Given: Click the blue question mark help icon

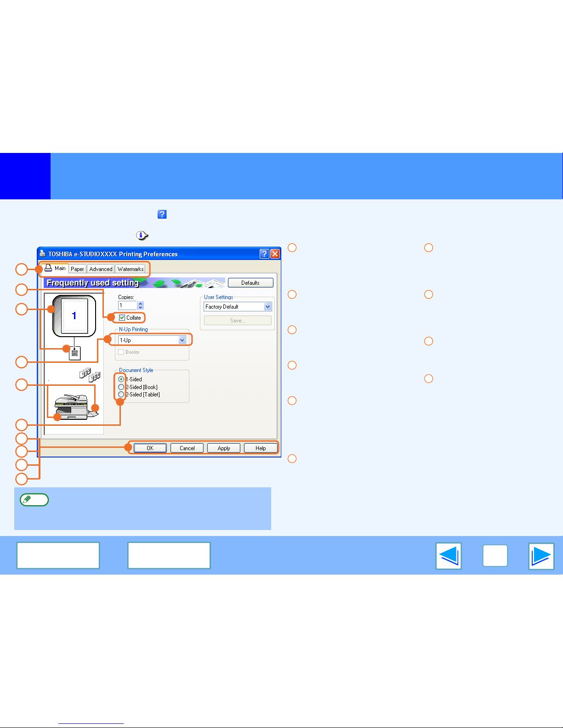Looking at the screenshot, I should tap(162, 214).
